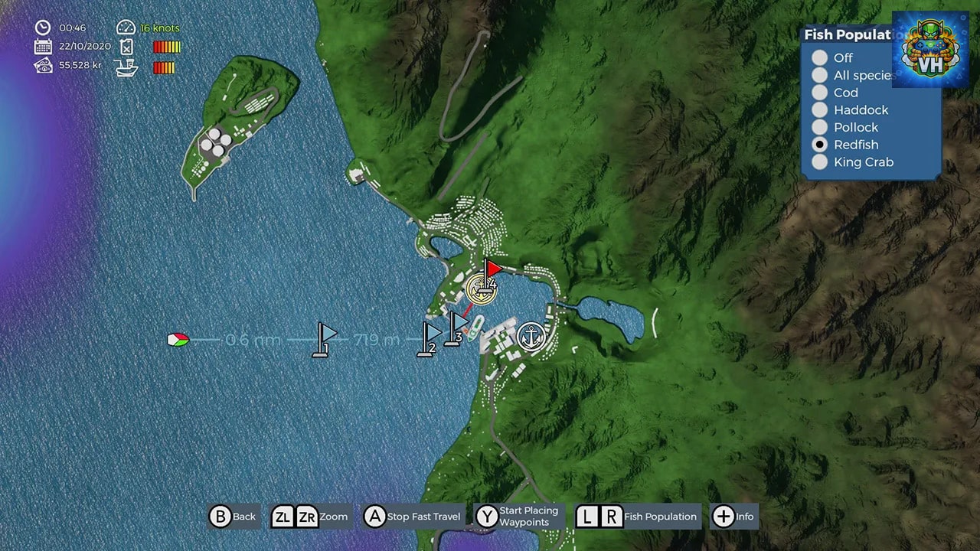Viewport: 980px width, 551px height.
Task: Click the calendar icon beside the date
Action: 43,46
